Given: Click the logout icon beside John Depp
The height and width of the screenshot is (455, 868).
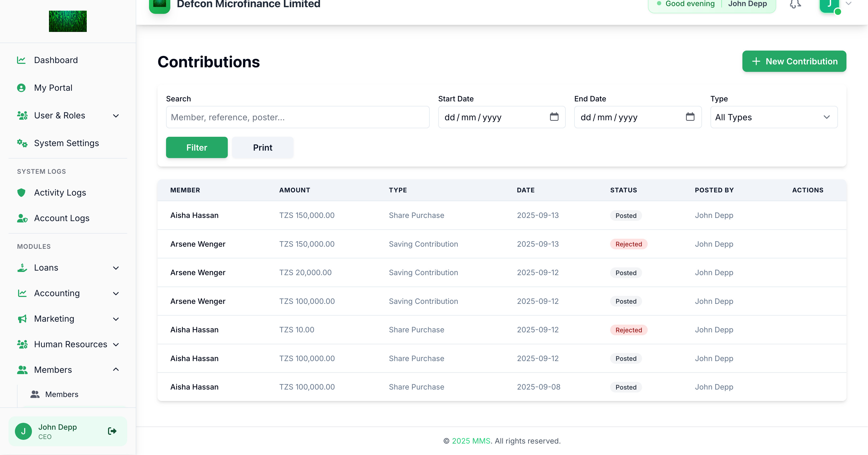Looking at the screenshot, I should (112, 431).
